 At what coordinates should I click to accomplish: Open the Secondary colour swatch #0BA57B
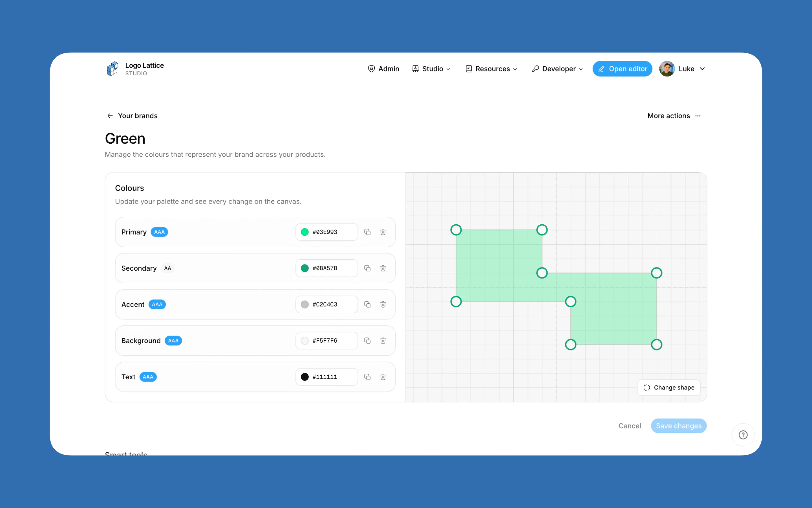(x=305, y=268)
